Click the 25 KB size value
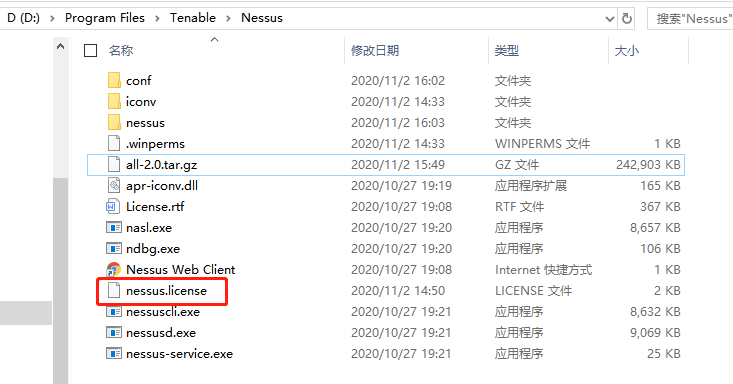Image resolution: width=733 pixels, height=384 pixels. pyautogui.click(x=664, y=354)
